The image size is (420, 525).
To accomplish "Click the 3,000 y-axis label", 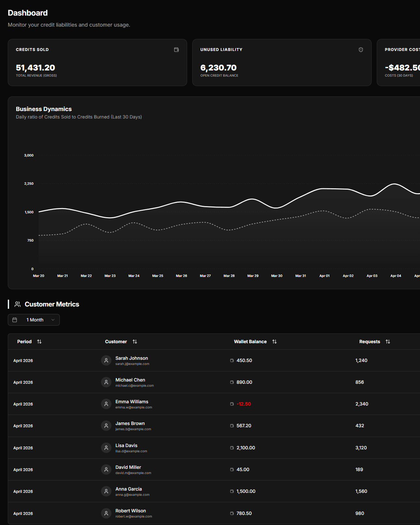I will point(29,155).
